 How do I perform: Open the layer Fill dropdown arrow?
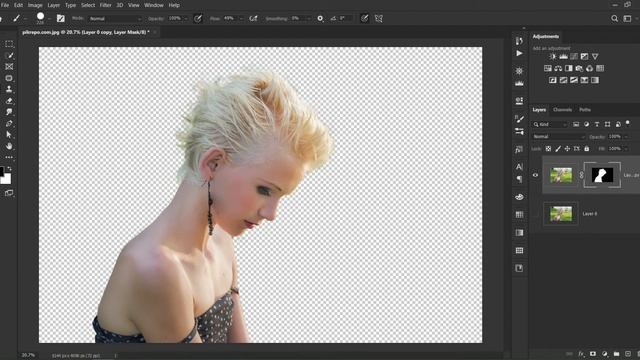[626, 149]
